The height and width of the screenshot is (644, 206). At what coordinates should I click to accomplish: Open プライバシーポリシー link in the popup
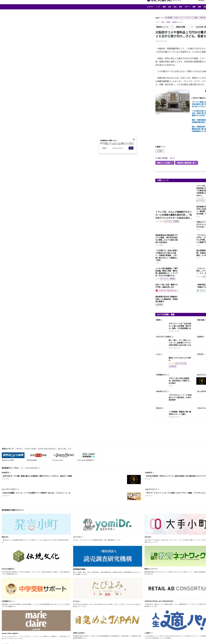[117, 148]
